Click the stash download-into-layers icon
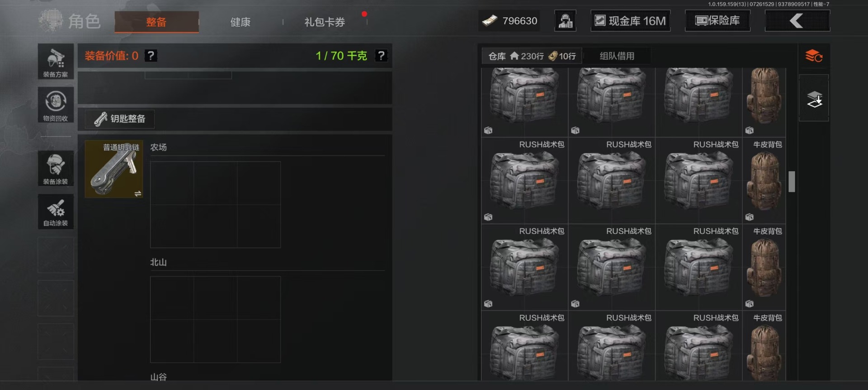868x390 pixels. pyautogui.click(x=814, y=99)
